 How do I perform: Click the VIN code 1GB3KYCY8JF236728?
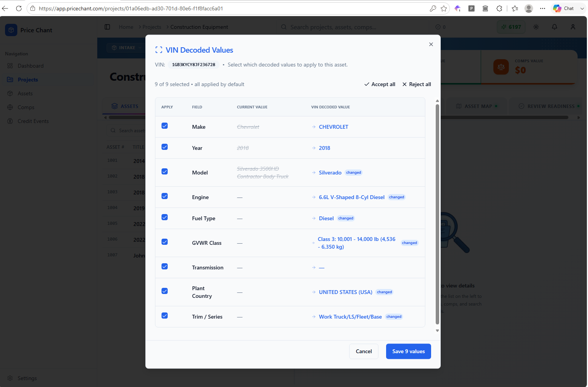pyautogui.click(x=193, y=65)
